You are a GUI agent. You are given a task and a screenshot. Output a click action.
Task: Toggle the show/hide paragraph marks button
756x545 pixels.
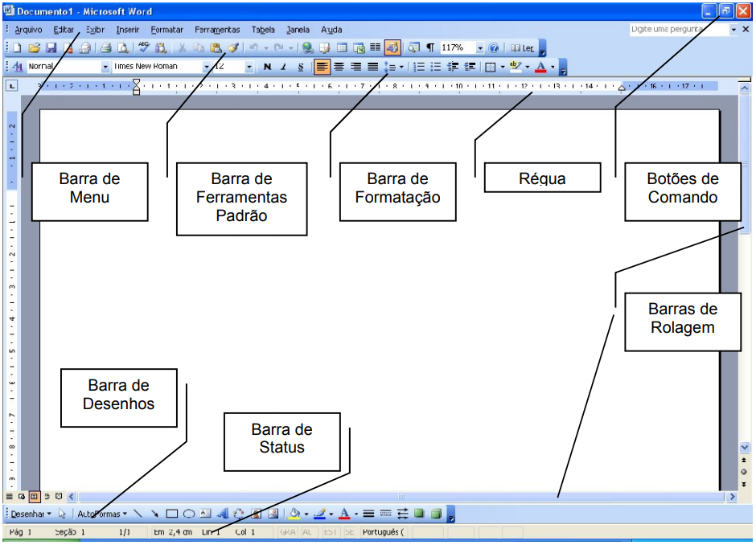click(x=430, y=48)
